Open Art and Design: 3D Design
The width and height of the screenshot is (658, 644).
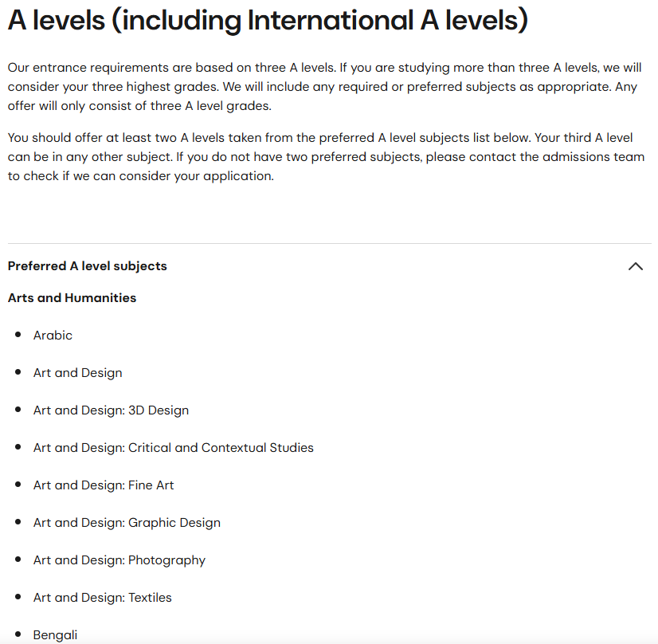[111, 410]
